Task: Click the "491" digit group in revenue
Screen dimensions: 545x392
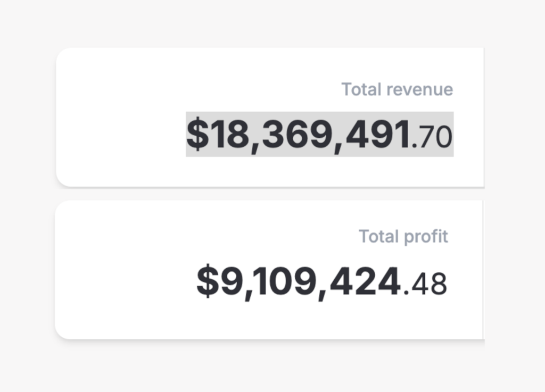Action: pyautogui.click(x=378, y=135)
